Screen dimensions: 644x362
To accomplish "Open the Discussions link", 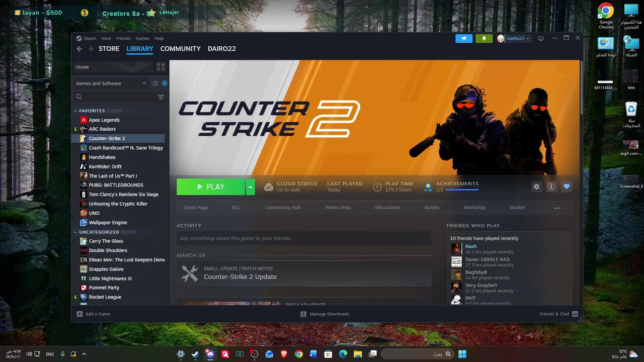I will (x=387, y=208).
